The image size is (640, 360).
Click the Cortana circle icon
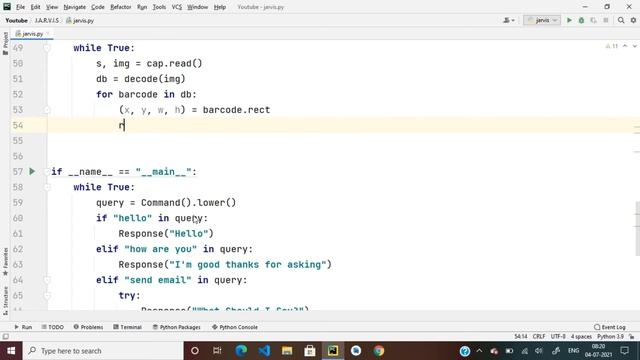[195, 351]
